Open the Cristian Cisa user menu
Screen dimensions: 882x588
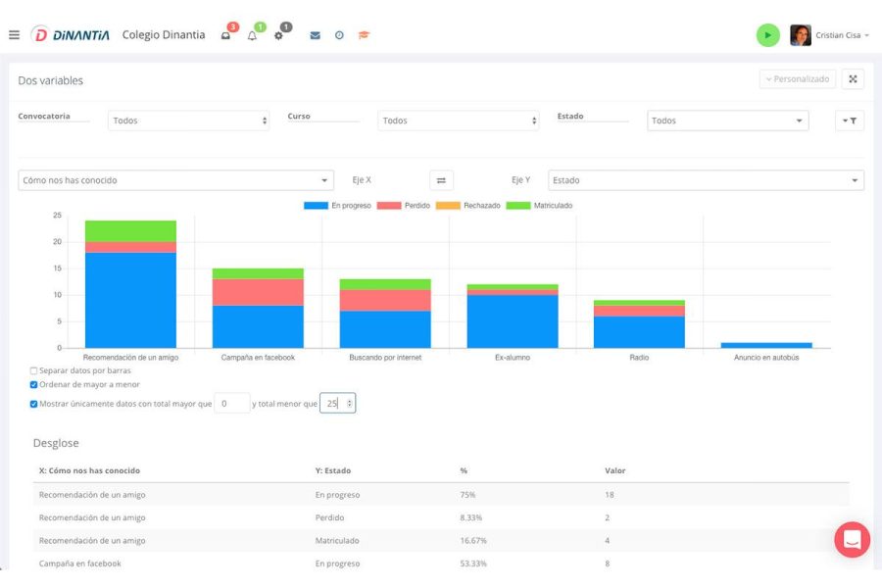pyautogui.click(x=830, y=35)
